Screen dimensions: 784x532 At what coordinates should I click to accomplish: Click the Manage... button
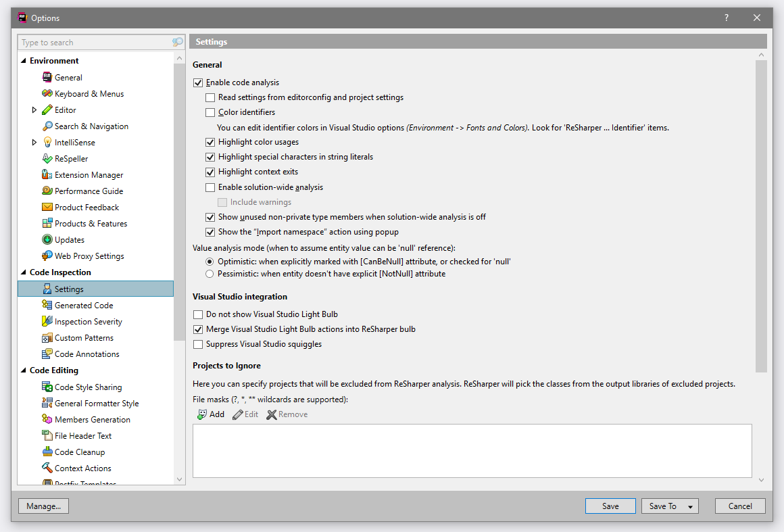click(43, 506)
